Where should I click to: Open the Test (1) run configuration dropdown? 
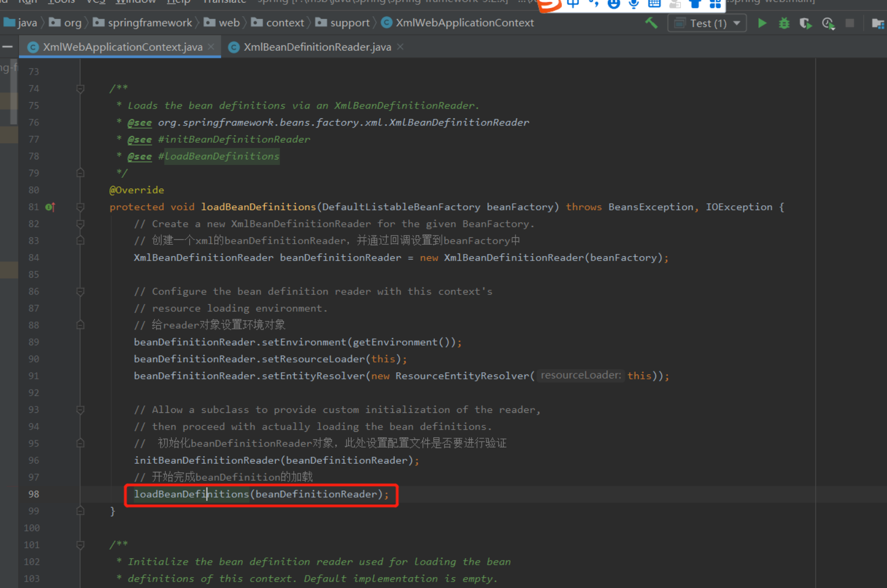click(x=737, y=23)
